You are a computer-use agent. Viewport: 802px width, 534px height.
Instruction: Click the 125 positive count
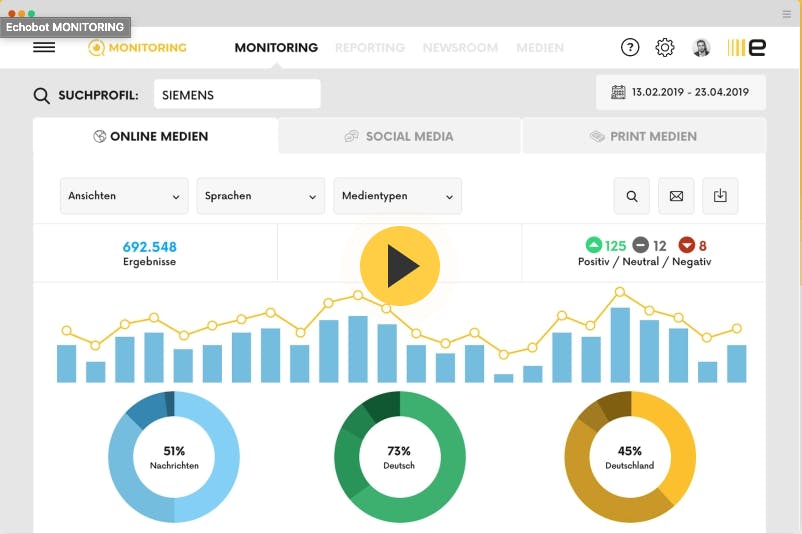tap(615, 246)
